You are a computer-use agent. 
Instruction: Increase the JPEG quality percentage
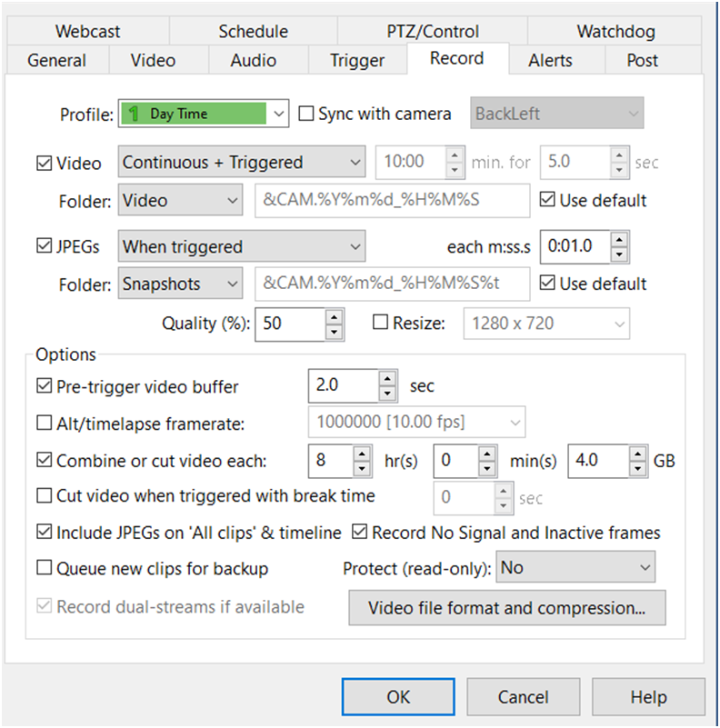pos(334,316)
